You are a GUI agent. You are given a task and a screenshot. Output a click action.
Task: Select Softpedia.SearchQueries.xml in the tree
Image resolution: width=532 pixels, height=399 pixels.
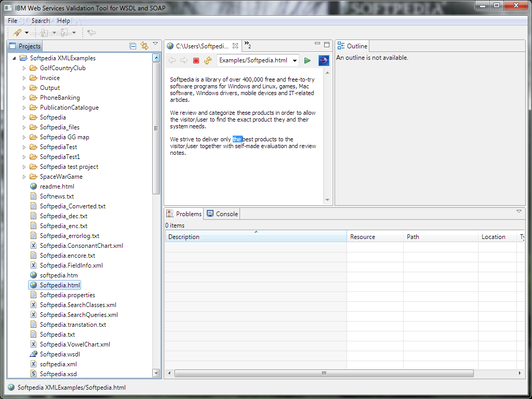click(x=79, y=314)
